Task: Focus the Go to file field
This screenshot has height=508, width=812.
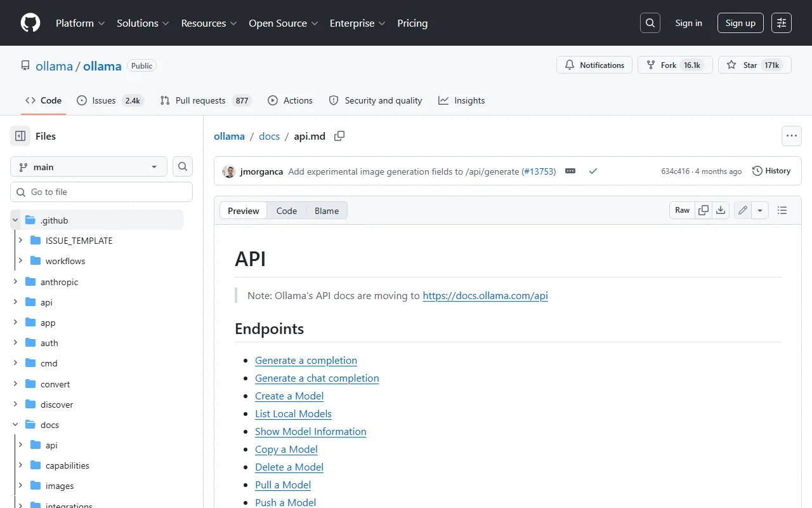Action: tap(101, 192)
